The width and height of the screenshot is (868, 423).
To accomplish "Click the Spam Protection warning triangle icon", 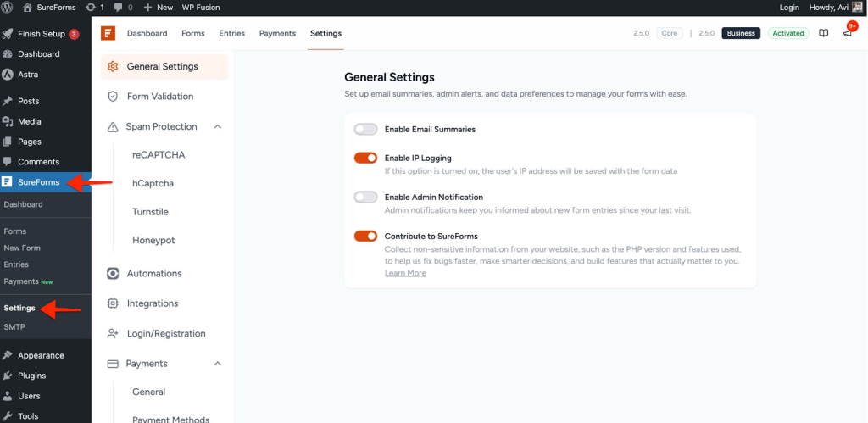I will [x=113, y=127].
